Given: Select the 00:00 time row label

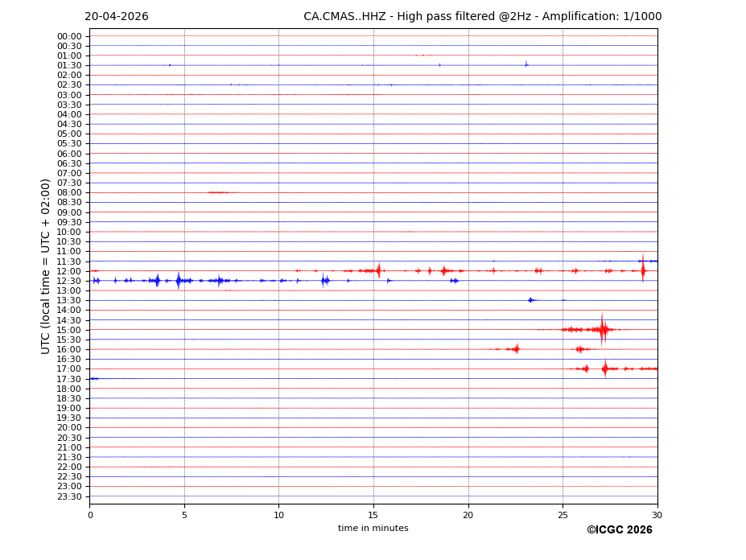Looking at the screenshot, I should click(x=69, y=36).
